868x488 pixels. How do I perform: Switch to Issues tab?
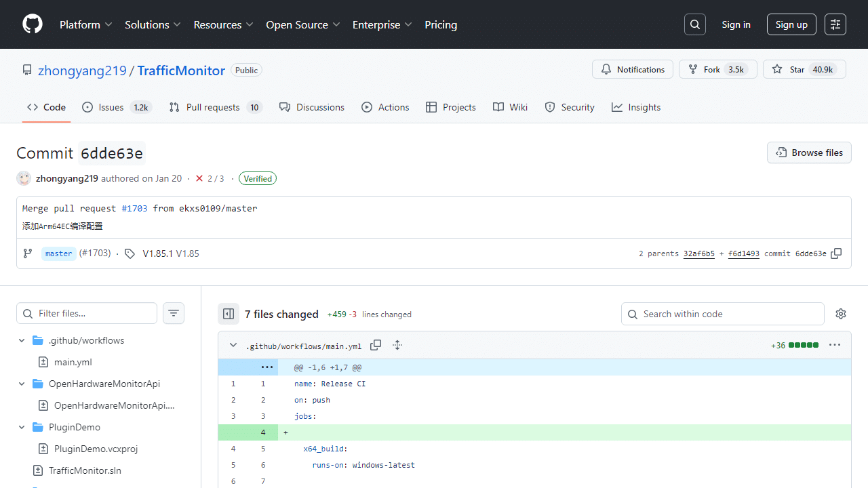(117, 107)
